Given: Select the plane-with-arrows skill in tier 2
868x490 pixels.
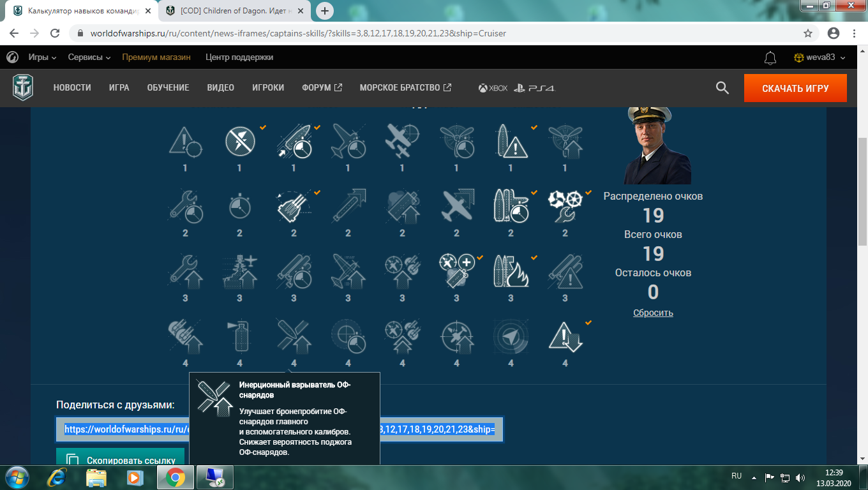Looking at the screenshot, I should coord(456,206).
